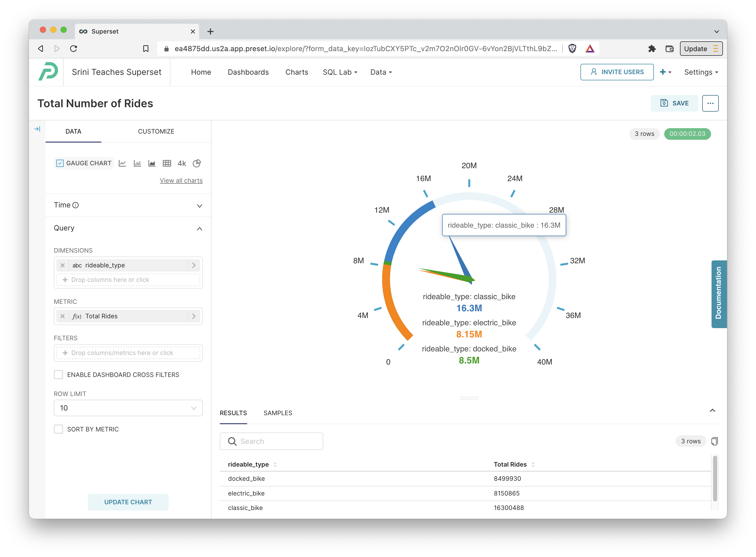The image size is (756, 557).
Task: Go to Home in navigation
Action: pyautogui.click(x=201, y=72)
